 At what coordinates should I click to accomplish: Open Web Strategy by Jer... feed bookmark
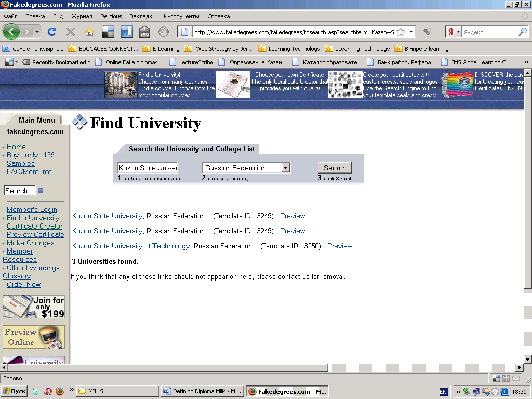click(x=219, y=49)
